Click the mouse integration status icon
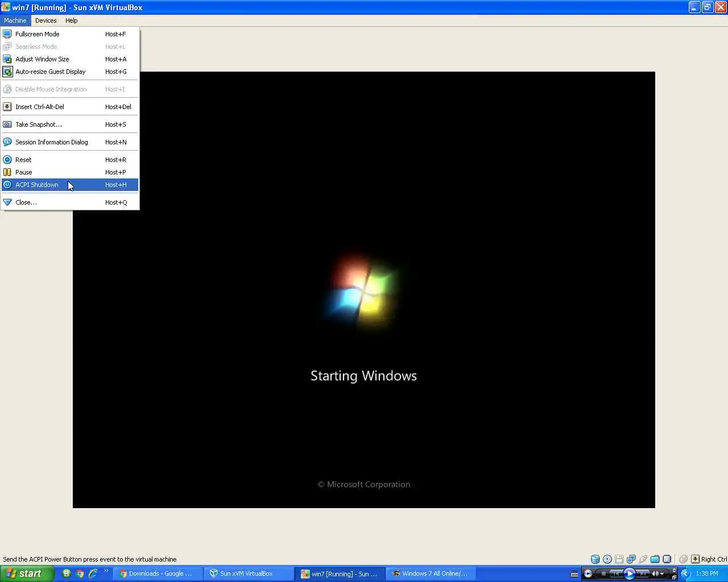Image resolution: width=728 pixels, height=582 pixels. (684, 559)
